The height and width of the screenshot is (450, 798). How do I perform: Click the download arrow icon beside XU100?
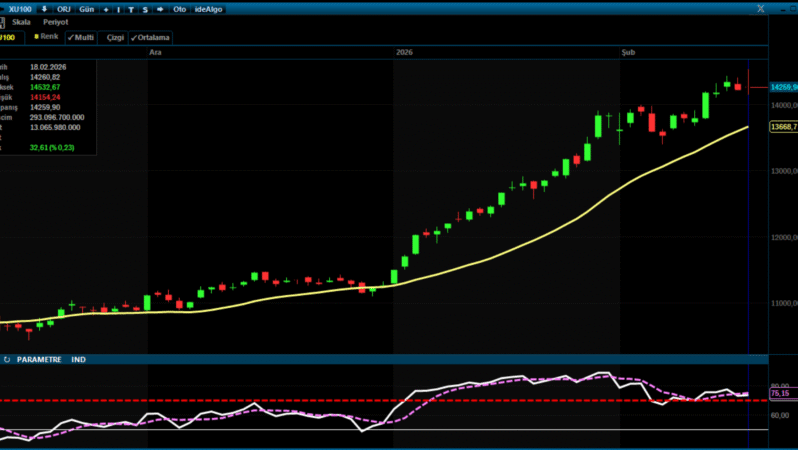[x=43, y=9]
